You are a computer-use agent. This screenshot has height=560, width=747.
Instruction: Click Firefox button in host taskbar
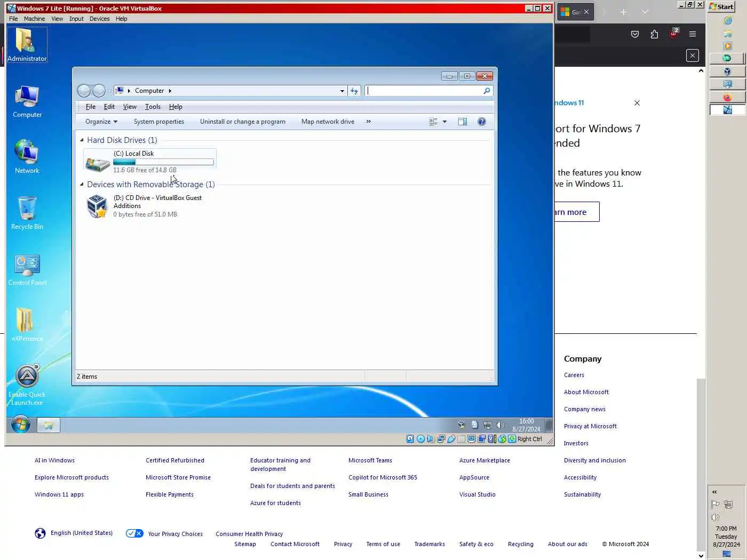(727, 97)
